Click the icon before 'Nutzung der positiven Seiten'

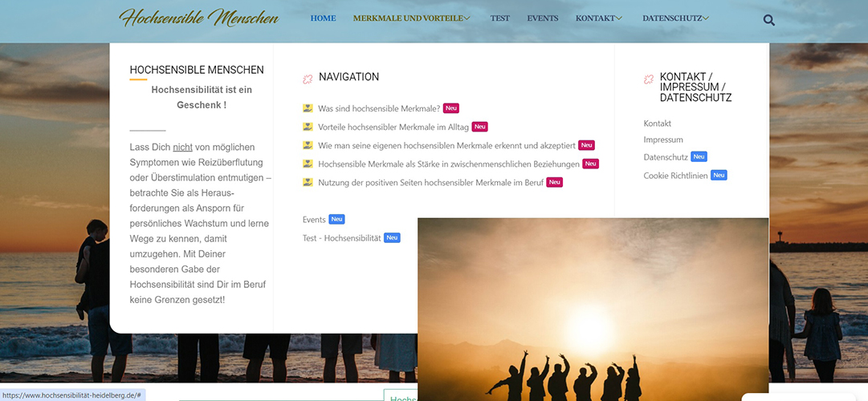tap(308, 182)
